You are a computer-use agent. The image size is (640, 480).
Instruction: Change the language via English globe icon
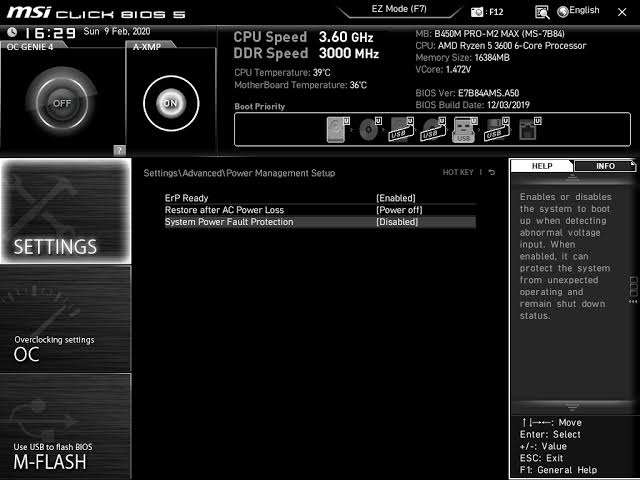pyautogui.click(x=578, y=11)
